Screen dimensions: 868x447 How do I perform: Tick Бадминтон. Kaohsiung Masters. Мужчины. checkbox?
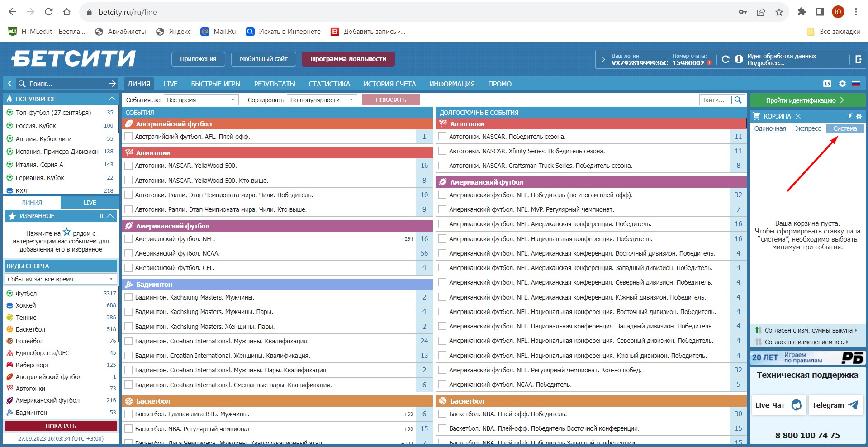click(128, 297)
